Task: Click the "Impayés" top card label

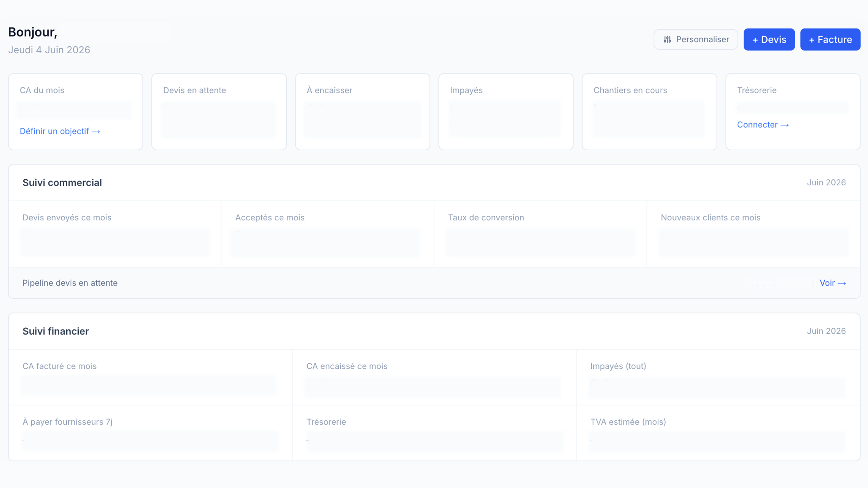Action: pyautogui.click(x=466, y=90)
